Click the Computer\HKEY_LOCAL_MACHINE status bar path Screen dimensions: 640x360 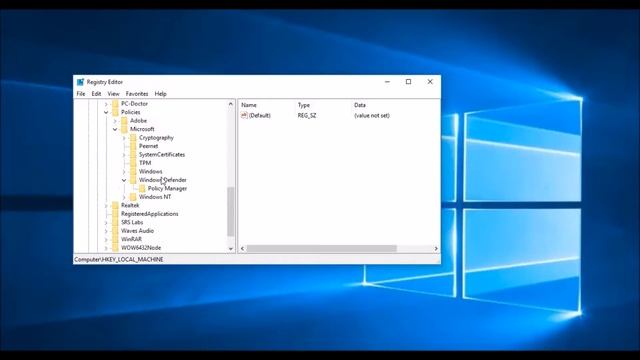(x=119, y=259)
